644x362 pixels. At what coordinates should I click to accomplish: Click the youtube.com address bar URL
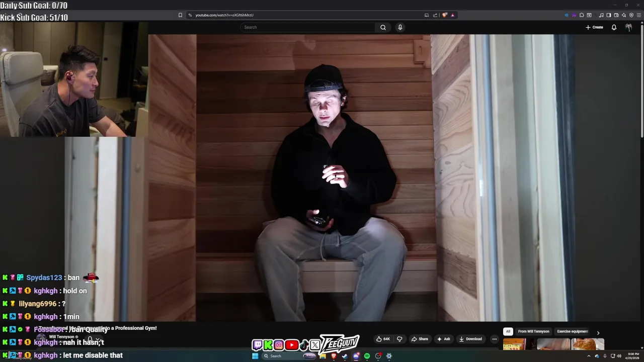pos(224,15)
